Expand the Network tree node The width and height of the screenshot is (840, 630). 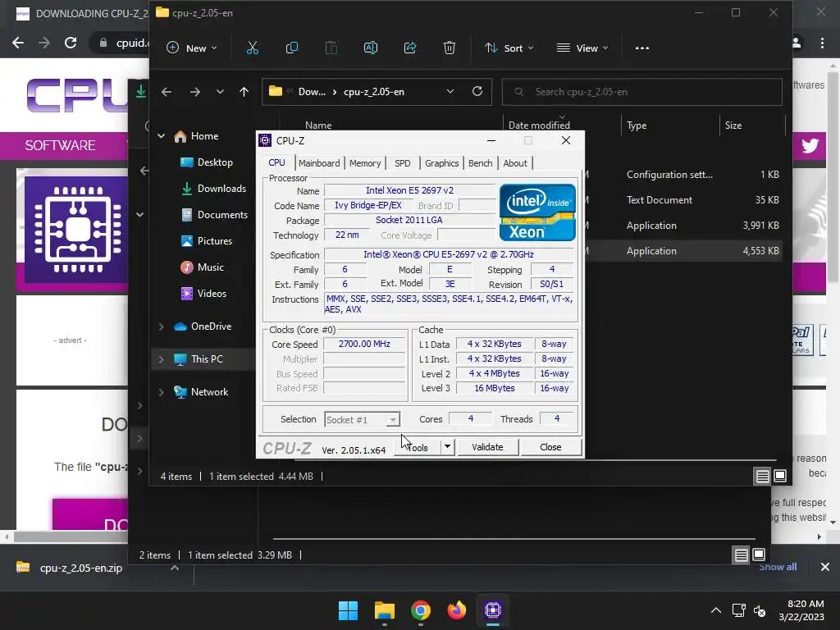[x=161, y=392]
